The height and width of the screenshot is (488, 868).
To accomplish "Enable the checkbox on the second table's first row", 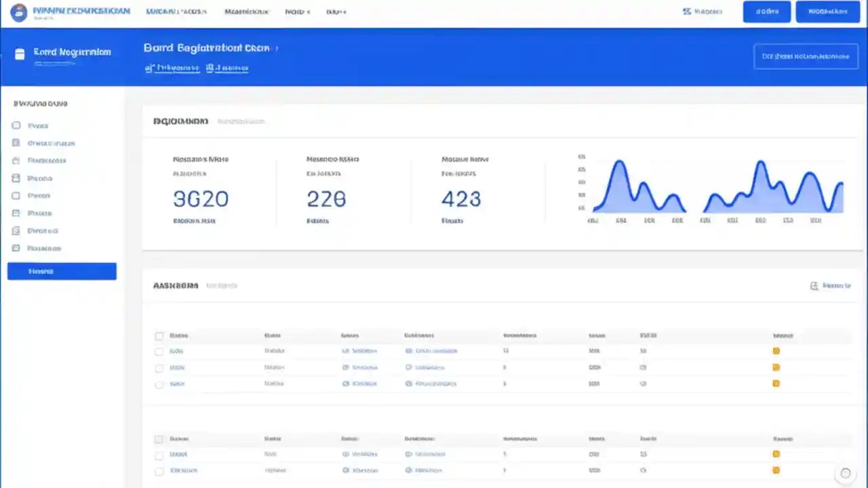I will 159,454.
